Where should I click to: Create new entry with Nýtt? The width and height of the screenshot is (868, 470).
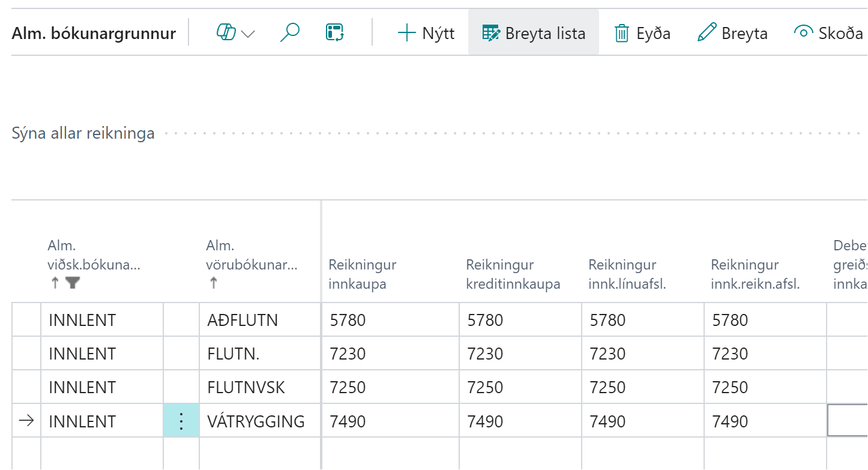point(426,33)
